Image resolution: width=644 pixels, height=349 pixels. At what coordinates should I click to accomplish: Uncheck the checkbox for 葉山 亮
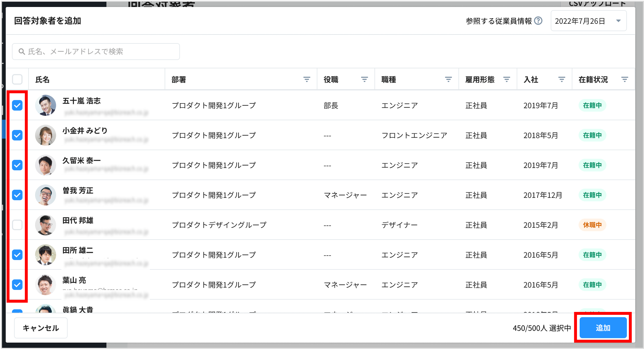[17, 285]
